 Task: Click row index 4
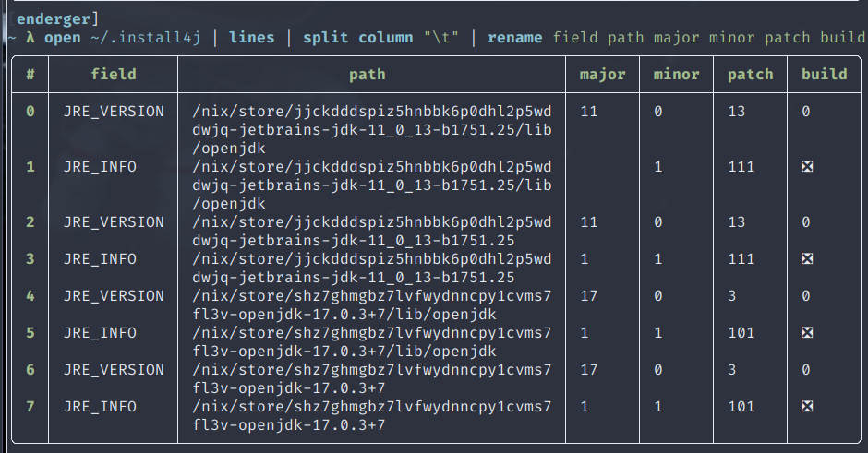(30, 296)
